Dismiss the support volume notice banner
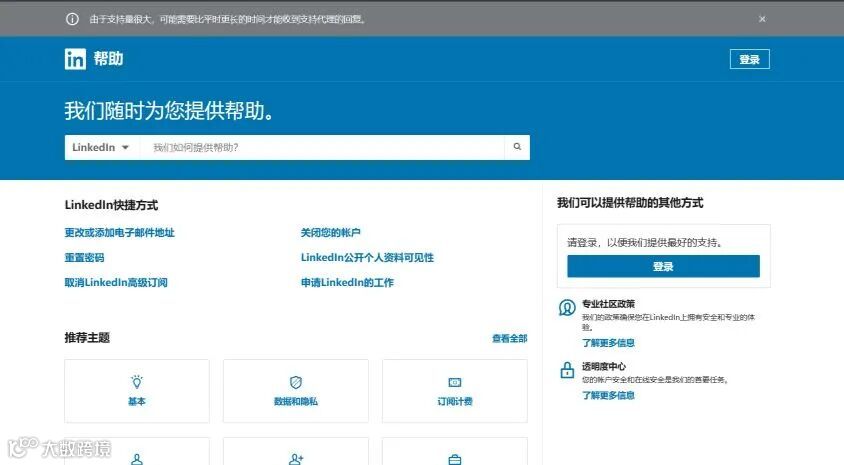Screen dimensions: 844x465 [762, 19]
